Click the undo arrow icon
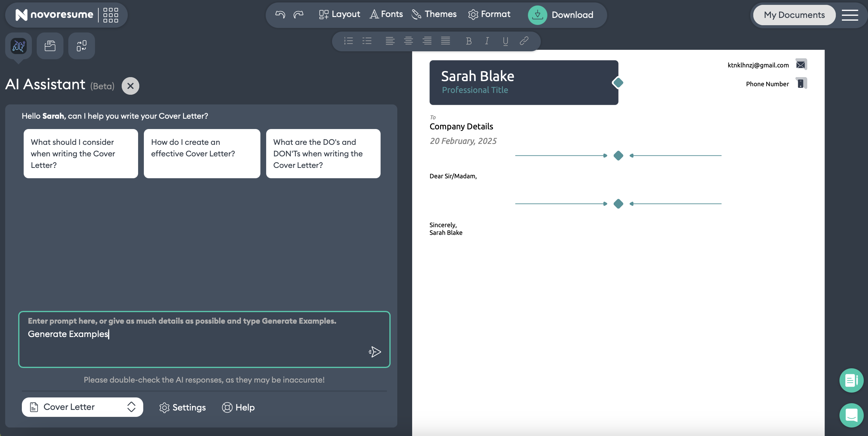Viewport: 868px width, 436px height. [280, 15]
